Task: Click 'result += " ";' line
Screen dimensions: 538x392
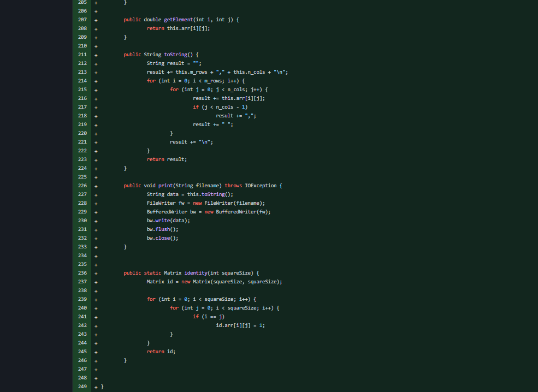Action: tap(212, 124)
